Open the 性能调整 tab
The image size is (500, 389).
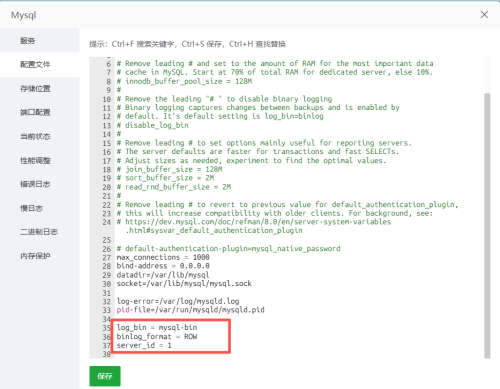[x=35, y=160]
